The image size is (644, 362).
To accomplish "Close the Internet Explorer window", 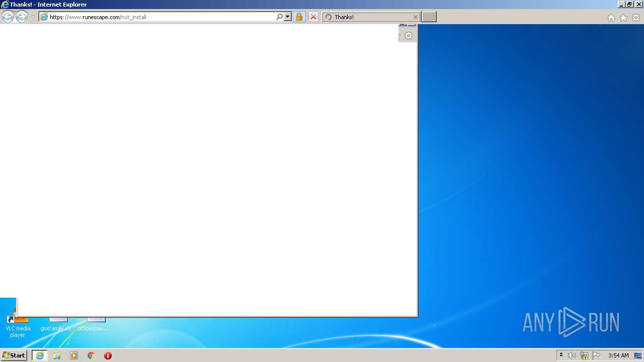I will 638,5.
